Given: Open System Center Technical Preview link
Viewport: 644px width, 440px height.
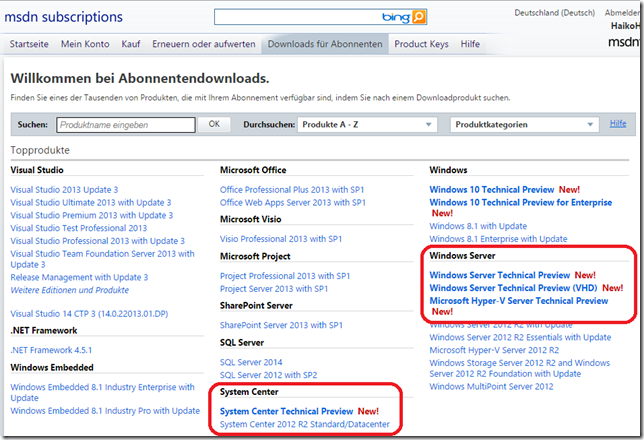Looking at the screenshot, I should tap(287, 411).
